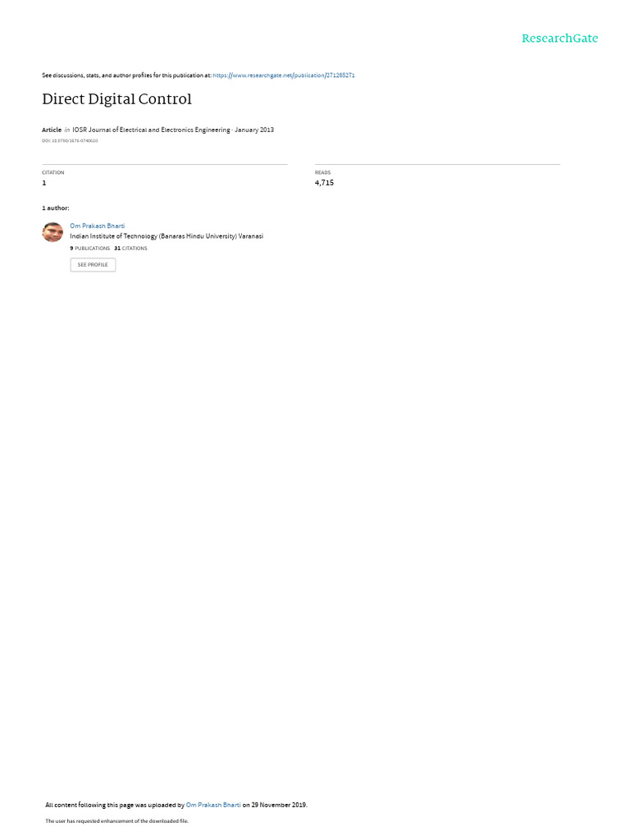This screenshot has width=630, height=840.
Task: Open Om Prakash Bharti author name link
Action: 98,226
